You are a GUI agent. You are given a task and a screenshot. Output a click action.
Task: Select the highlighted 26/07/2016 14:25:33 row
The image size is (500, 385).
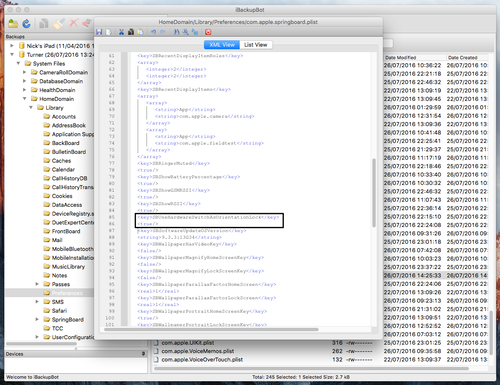pos(436,275)
